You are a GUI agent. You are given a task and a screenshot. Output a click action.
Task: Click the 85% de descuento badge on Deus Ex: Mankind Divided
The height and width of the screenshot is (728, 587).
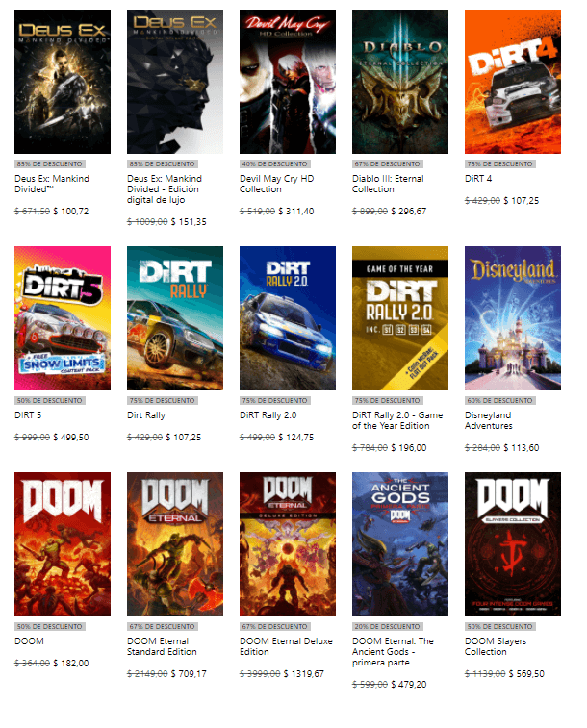coord(49,164)
